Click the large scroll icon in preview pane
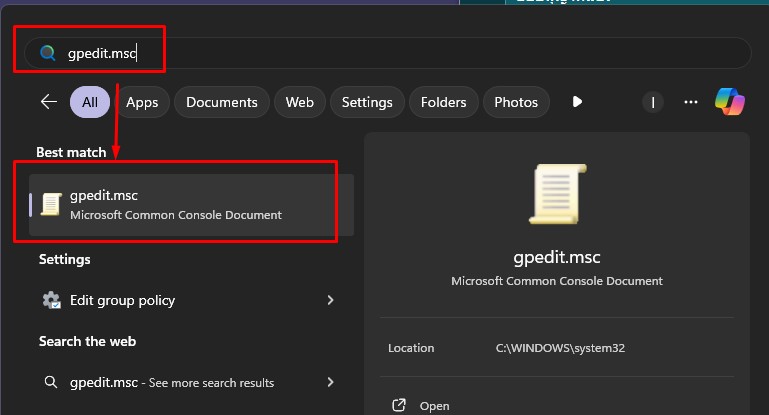Viewport: 769px width, 415px height. click(x=558, y=194)
